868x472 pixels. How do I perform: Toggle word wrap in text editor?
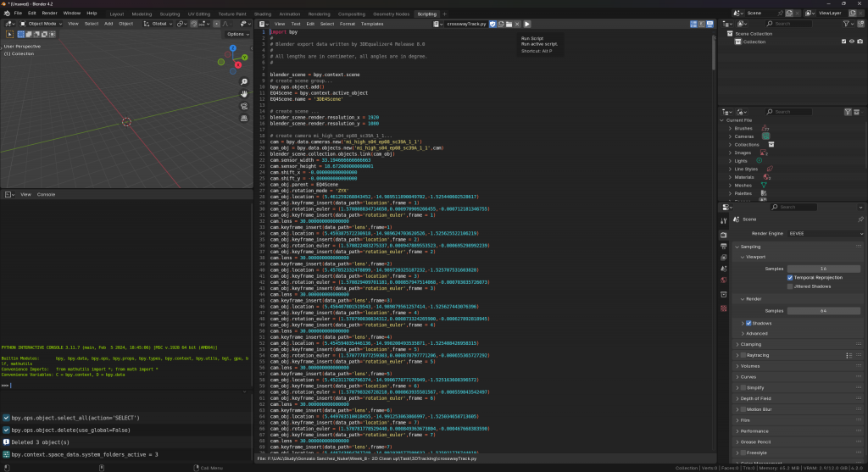point(701,24)
